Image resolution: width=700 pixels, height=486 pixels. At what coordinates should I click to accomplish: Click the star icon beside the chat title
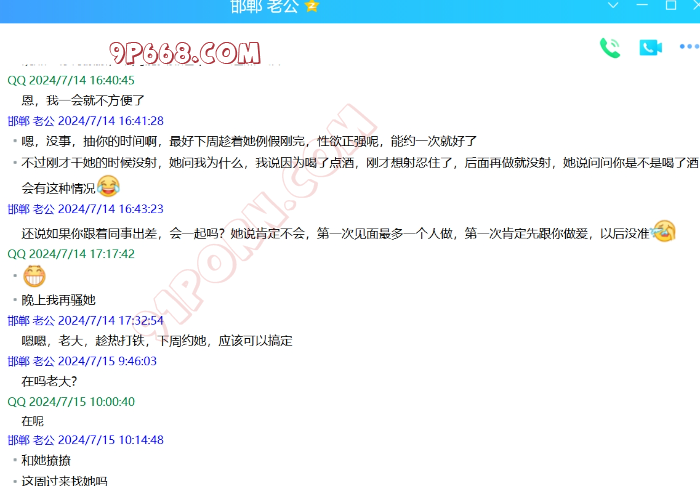pyautogui.click(x=312, y=6)
